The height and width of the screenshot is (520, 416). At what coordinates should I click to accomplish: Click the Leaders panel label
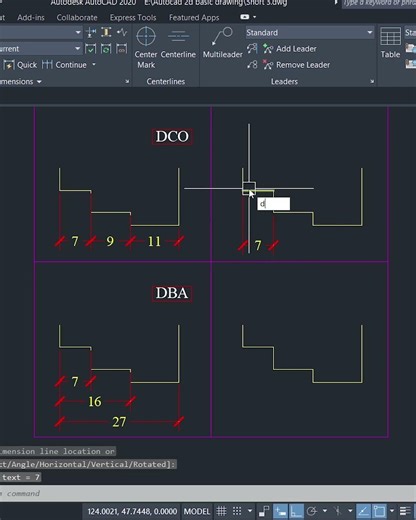point(284,82)
